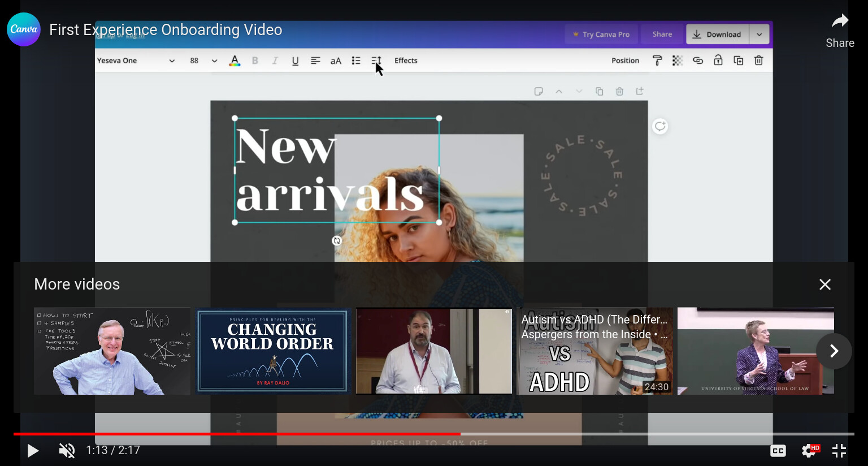
Task: Add a link to the element
Action: [x=698, y=61]
